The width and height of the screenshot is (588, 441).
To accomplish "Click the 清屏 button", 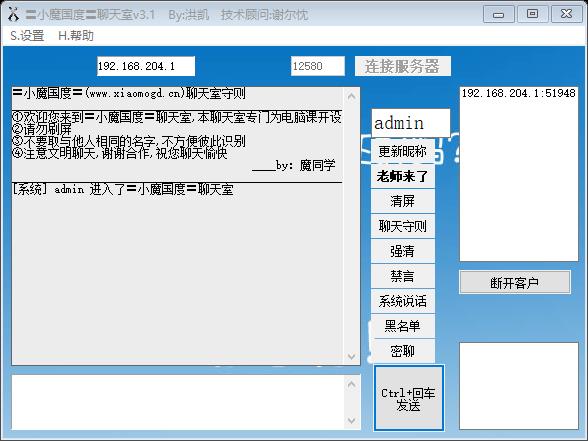I will click(403, 201).
